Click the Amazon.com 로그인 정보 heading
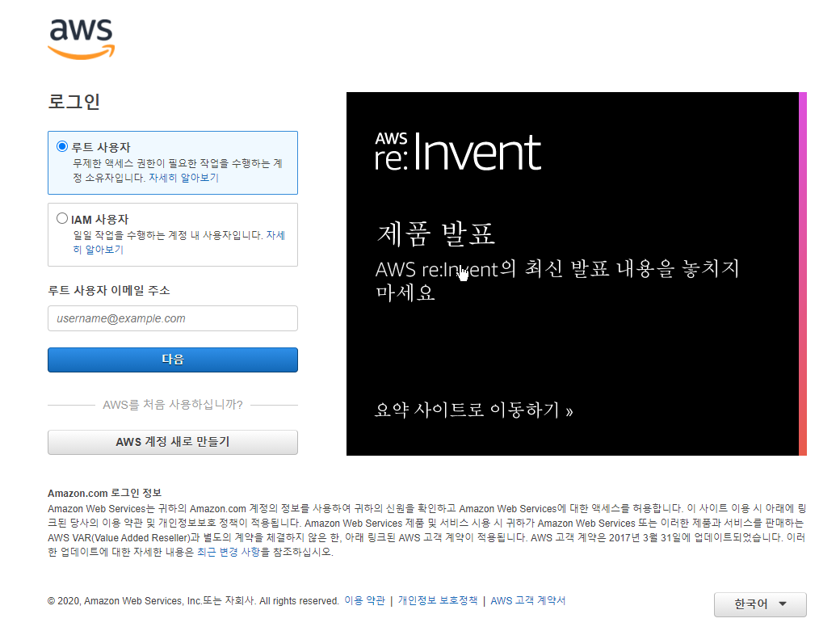Screen dimensions: 840x631 [x=104, y=493]
